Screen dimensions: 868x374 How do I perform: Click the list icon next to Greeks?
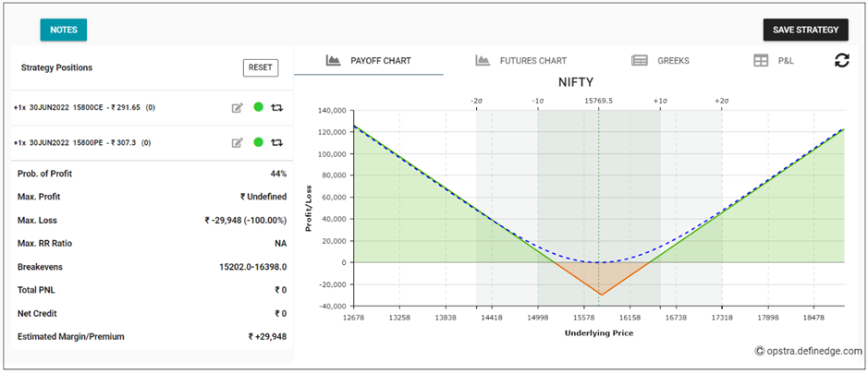tap(639, 61)
